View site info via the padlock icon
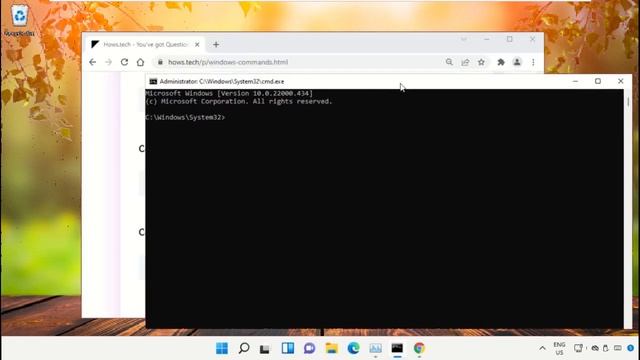 pos(160,62)
